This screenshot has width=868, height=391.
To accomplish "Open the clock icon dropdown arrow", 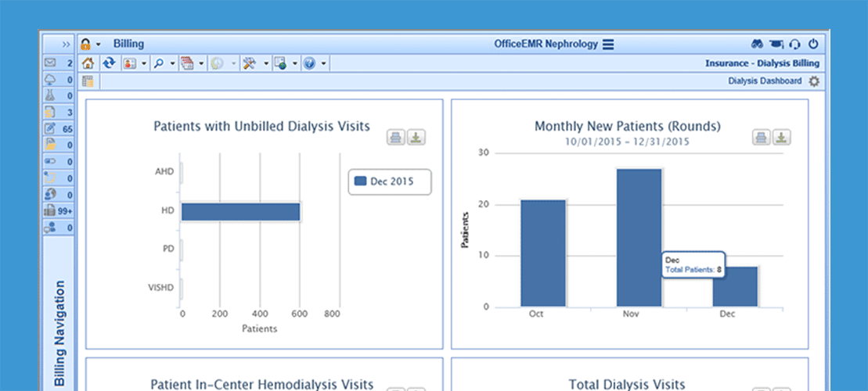I will (x=233, y=64).
